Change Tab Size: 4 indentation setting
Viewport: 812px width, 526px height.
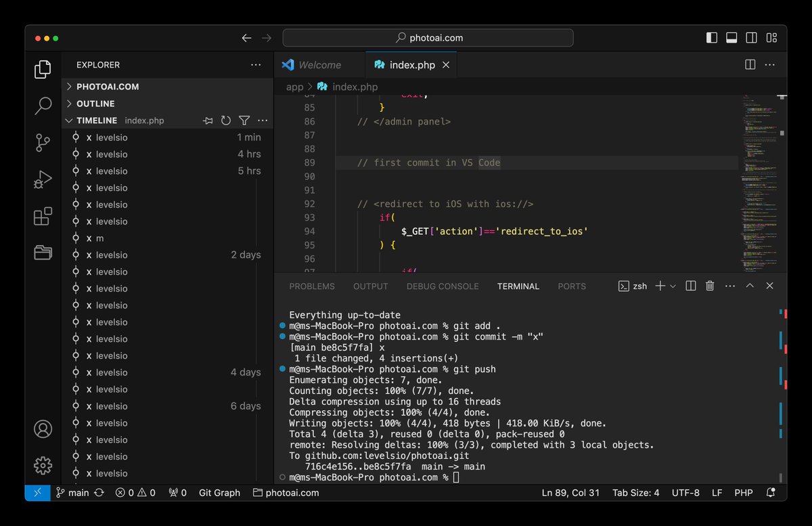coord(635,493)
